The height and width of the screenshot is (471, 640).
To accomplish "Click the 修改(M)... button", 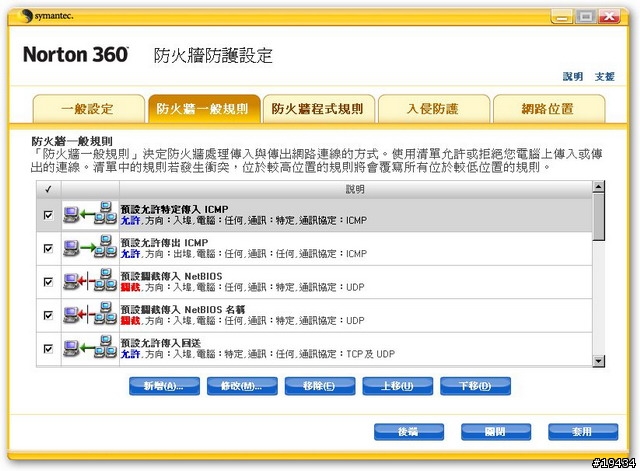I will (x=242, y=386).
